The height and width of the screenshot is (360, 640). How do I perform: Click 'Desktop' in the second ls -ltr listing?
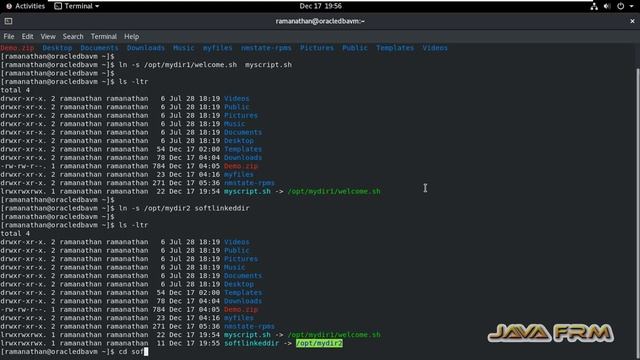click(239, 284)
